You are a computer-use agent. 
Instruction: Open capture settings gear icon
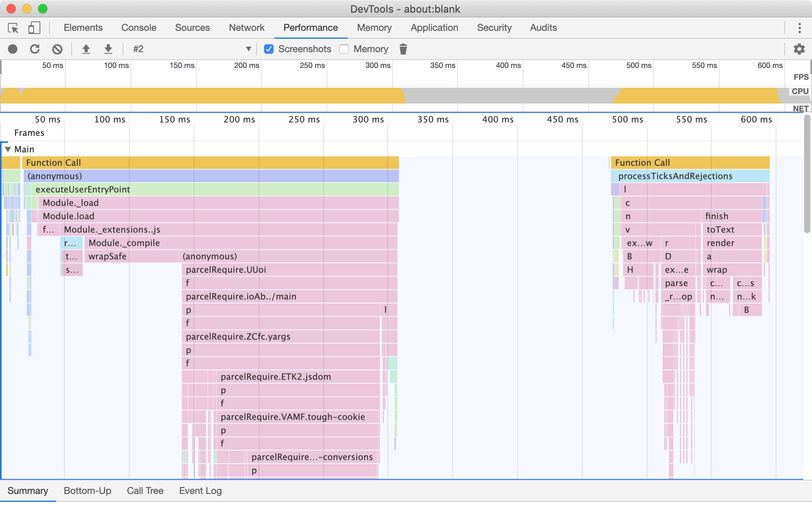pyautogui.click(x=799, y=49)
